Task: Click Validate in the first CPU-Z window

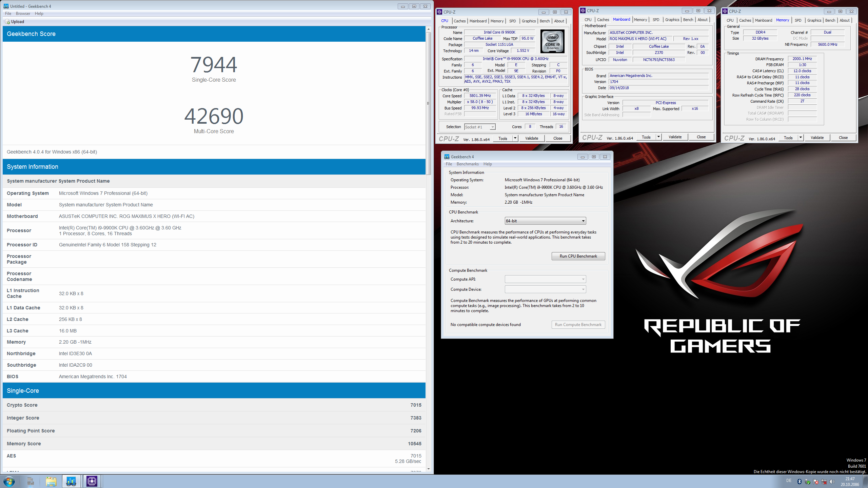Action: click(531, 138)
